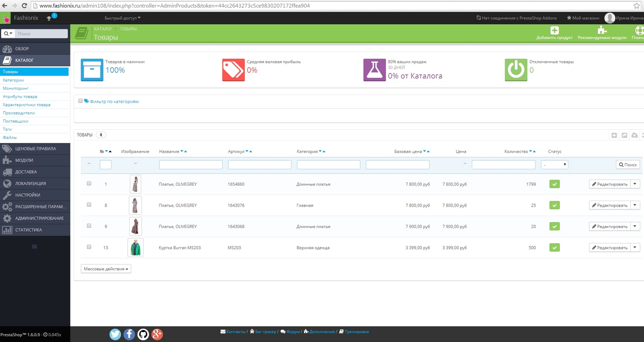Click the purple flask sales icon
Screen dimensions: 644x342
coord(375,70)
